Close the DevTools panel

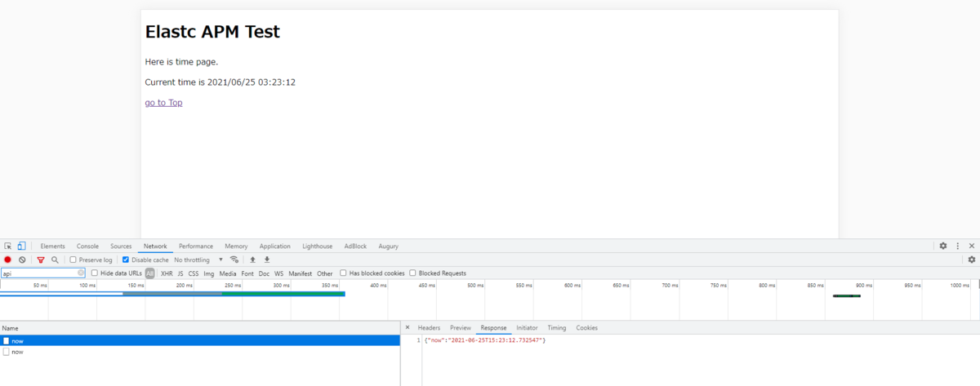point(972,246)
